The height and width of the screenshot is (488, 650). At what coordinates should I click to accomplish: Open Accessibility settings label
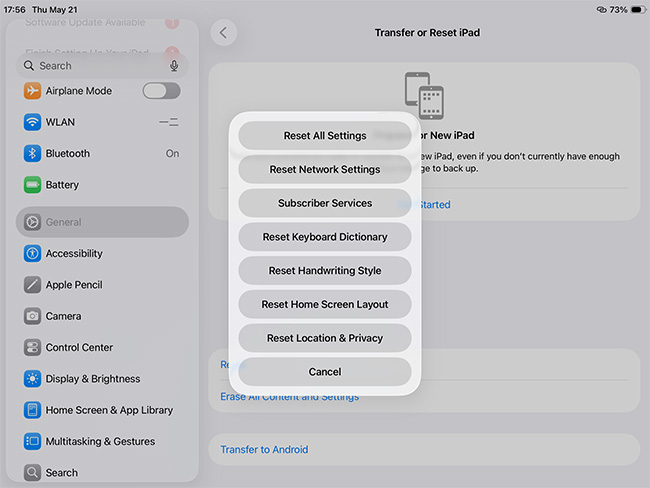point(74,253)
